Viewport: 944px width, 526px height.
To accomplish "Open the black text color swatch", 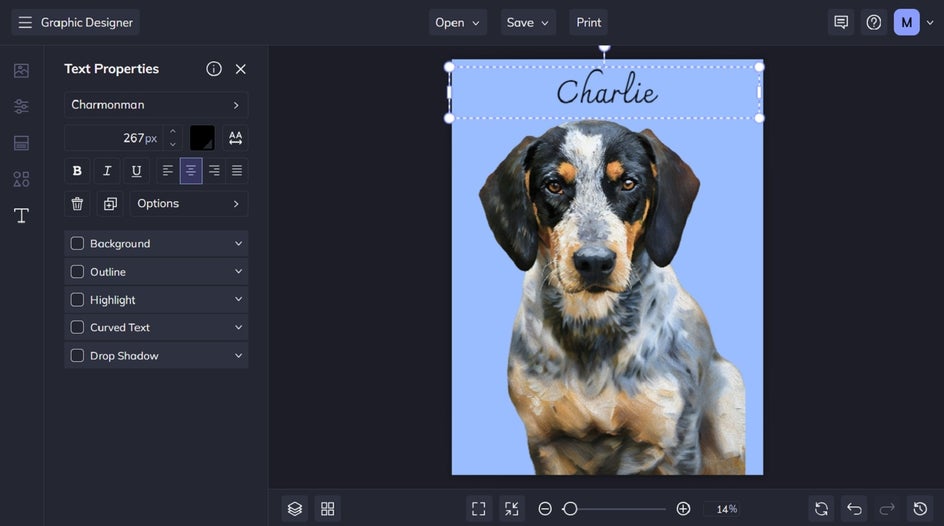I will [x=202, y=138].
